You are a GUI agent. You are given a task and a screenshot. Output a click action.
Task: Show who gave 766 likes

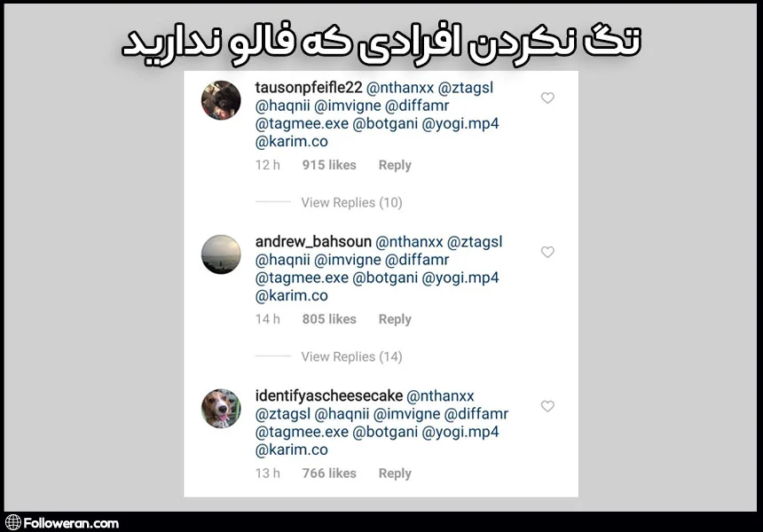pyautogui.click(x=329, y=473)
